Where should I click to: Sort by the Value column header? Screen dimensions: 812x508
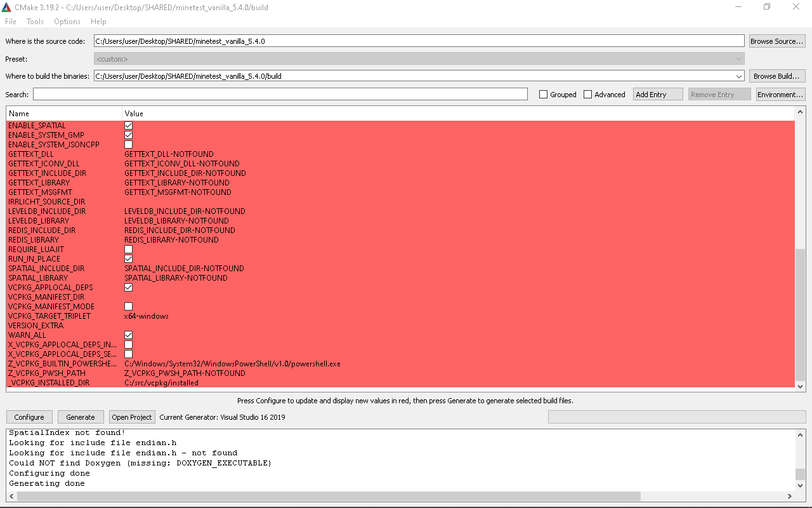click(458, 114)
